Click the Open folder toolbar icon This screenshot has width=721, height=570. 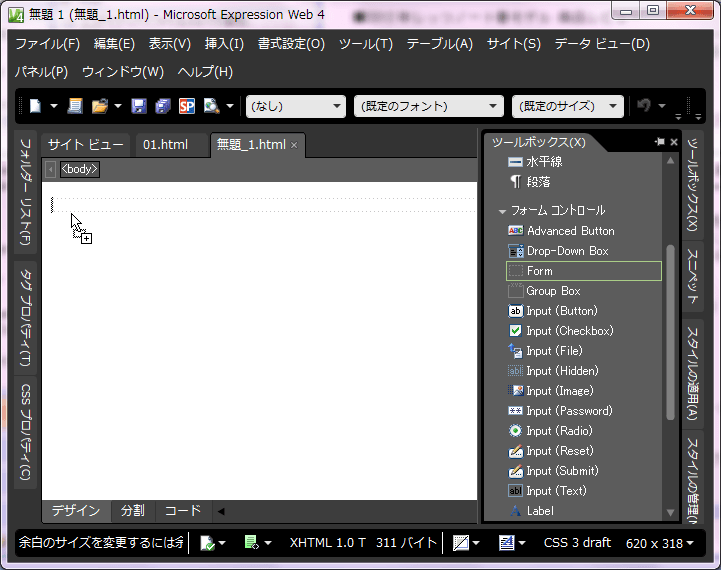click(x=100, y=106)
